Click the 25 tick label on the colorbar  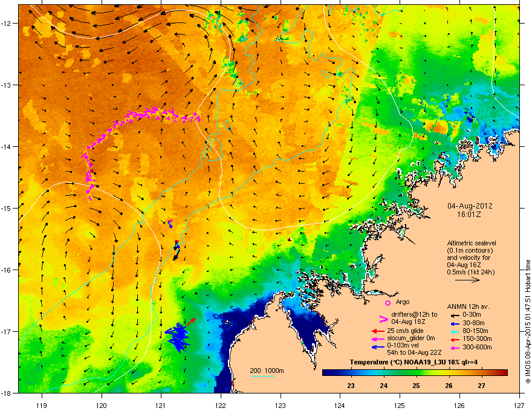(x=417, y=386)
